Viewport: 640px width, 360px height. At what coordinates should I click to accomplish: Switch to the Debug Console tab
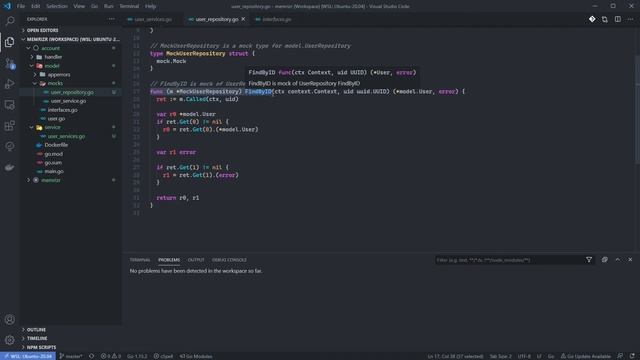[x=229, y=260]
